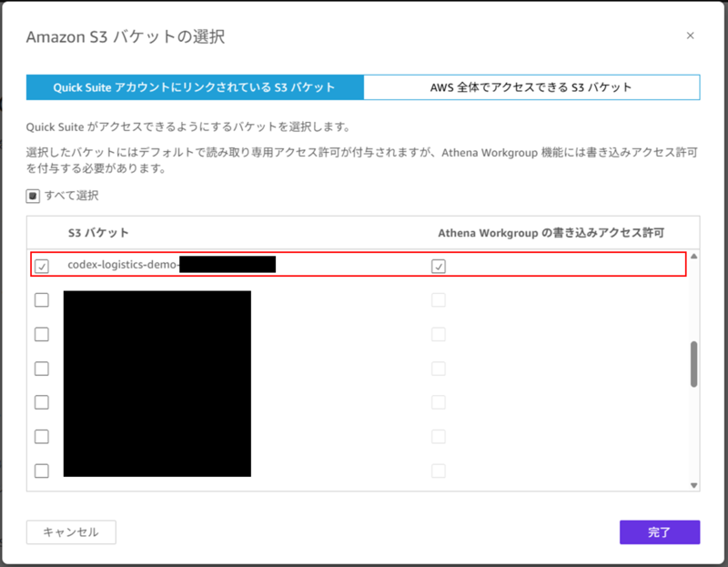Click the キャンセル button
Image resolution: width=728 pixels, height=567 pixels.
(x=71, y=532)
